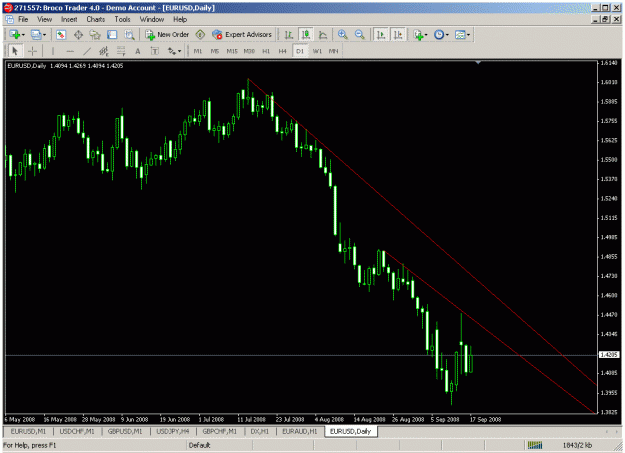
Task: Select the Horizontal Line drawing tool
Action: (70, 51)
